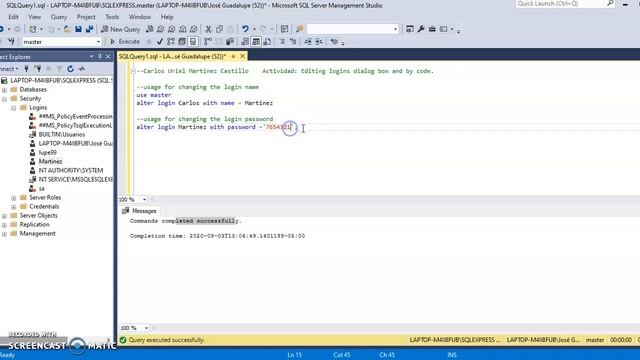Select the lupe99 login
Viewport: 640px width, 360px height.
click(47, 152)
